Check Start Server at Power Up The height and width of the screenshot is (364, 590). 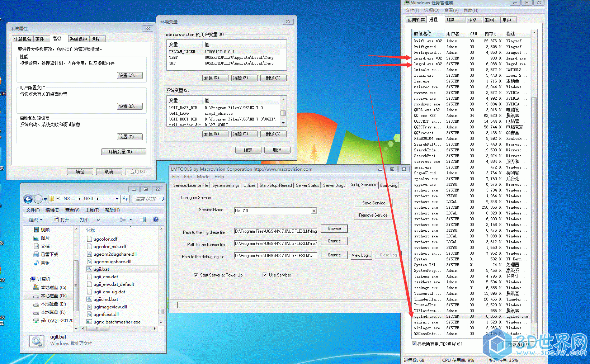pyautogui.click(x=196, y=275)
